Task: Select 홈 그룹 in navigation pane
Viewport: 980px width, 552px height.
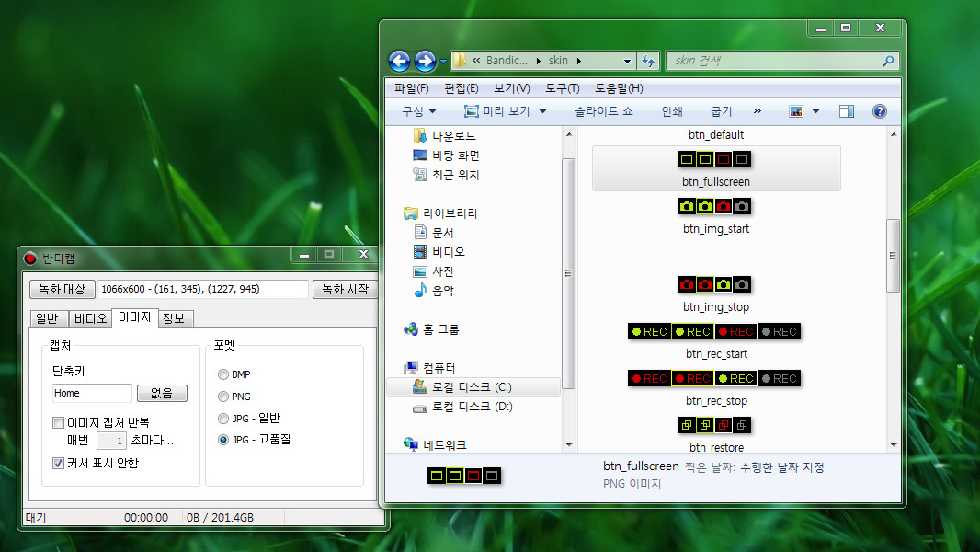Action: [x=432, y=329]
